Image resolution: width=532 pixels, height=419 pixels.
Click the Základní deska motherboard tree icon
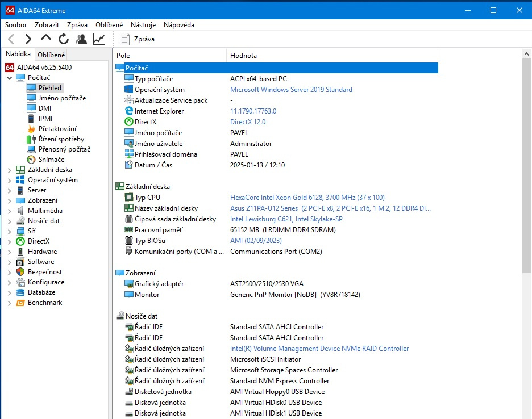pos(20,170)
